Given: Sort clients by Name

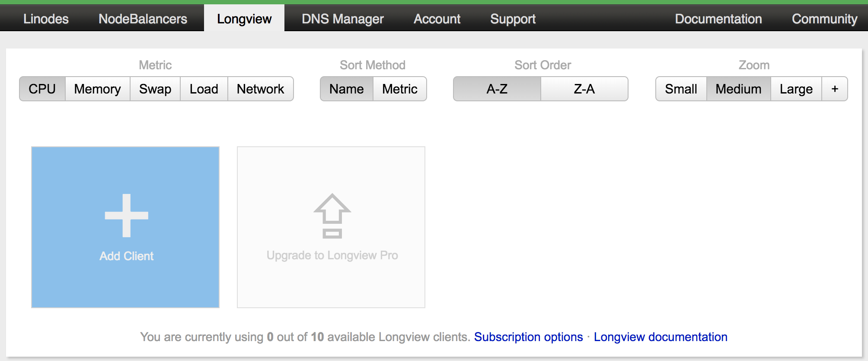Looking at the screenshot, I should 346,89.
